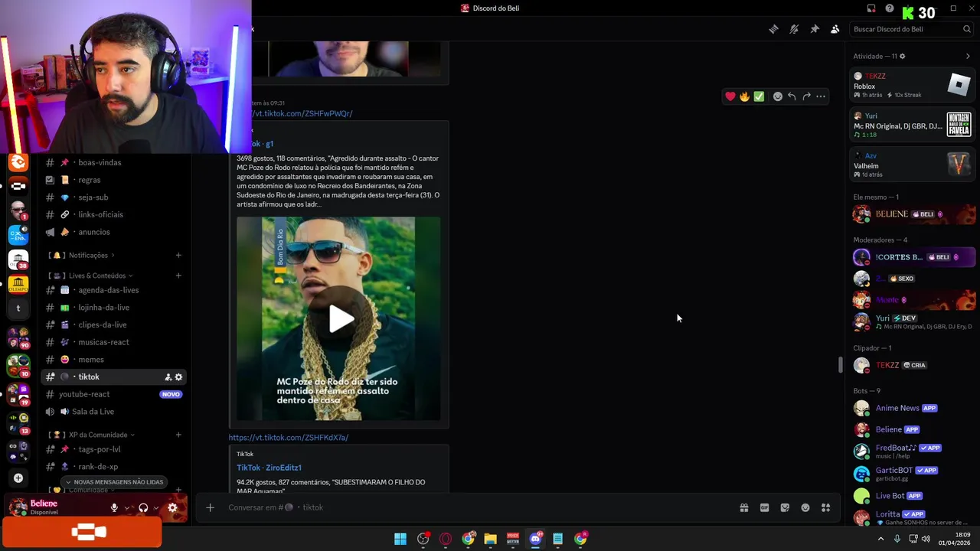Open the Discord inbox icon in title bar
980x551 pixels.
[x=871, y=8]
